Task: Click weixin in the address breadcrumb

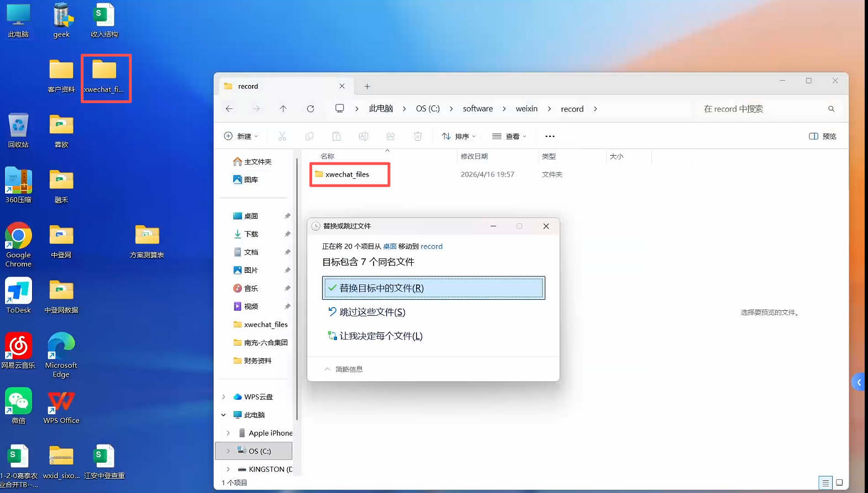Action: coord(527,109)
